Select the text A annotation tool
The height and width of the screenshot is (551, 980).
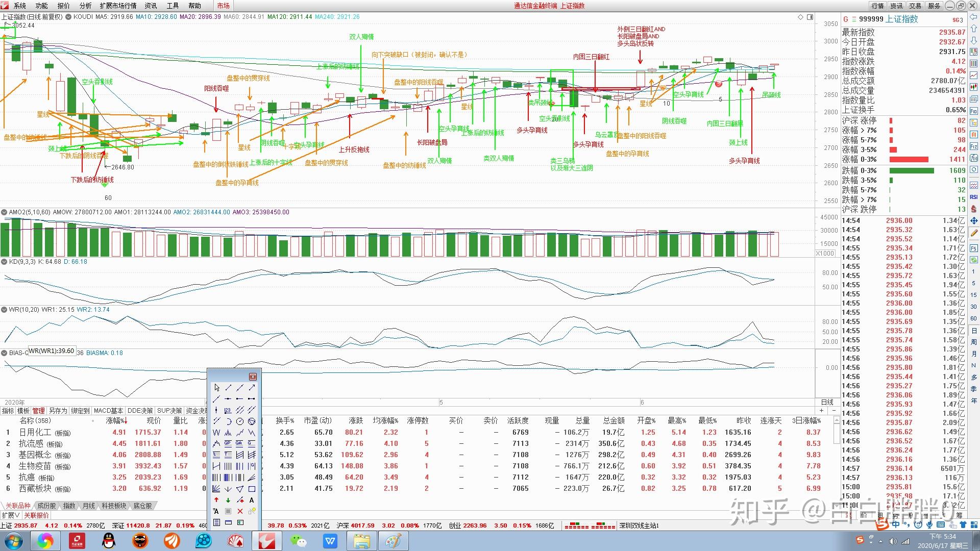tap(252, 500)
